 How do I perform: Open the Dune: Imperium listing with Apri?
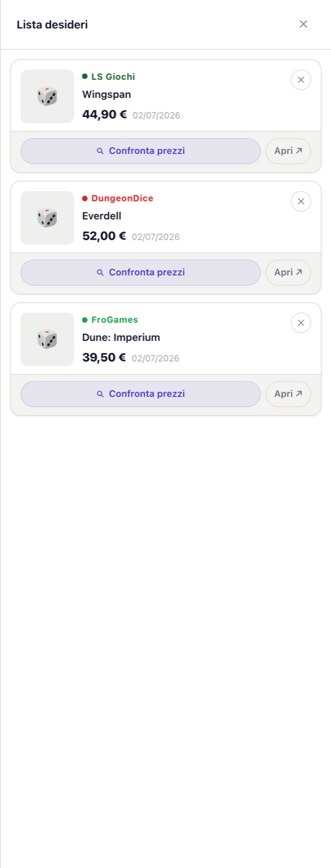pos(288,394)
